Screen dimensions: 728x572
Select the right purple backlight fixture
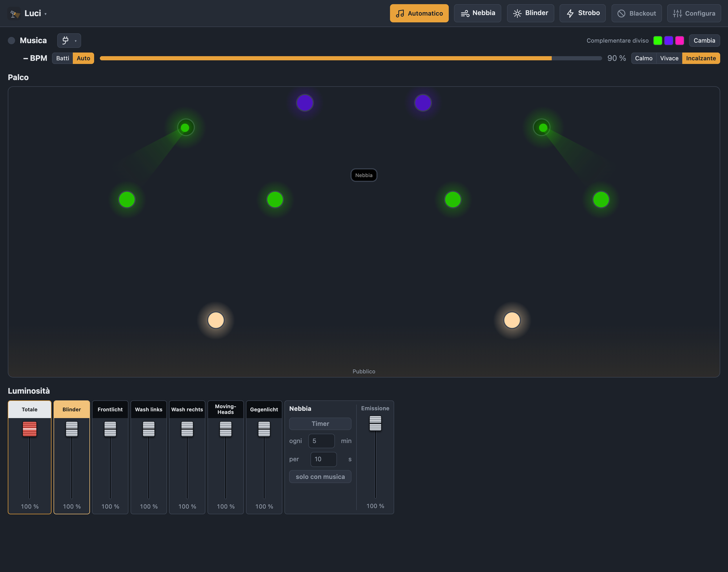click(423, 103)
